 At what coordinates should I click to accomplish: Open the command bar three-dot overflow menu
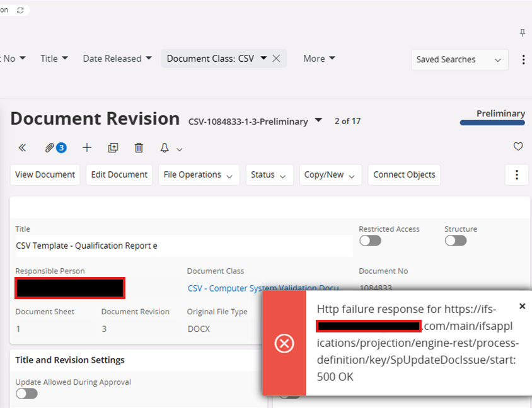517,175
